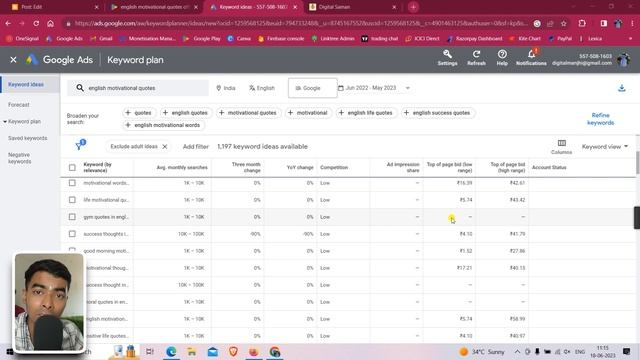Expand the Keyword view dropdown
The image size is (640, 360).
605,147
